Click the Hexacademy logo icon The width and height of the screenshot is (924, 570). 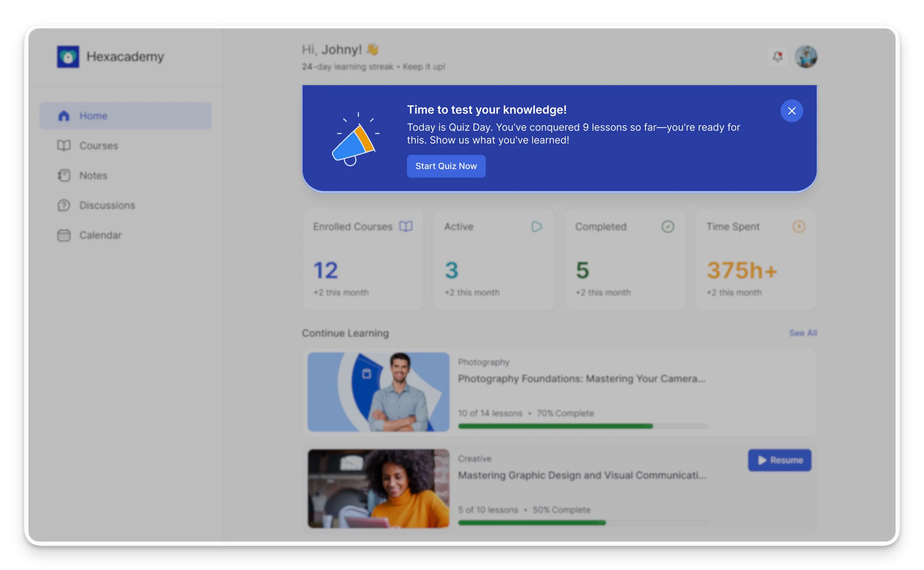tap(68, 56)
